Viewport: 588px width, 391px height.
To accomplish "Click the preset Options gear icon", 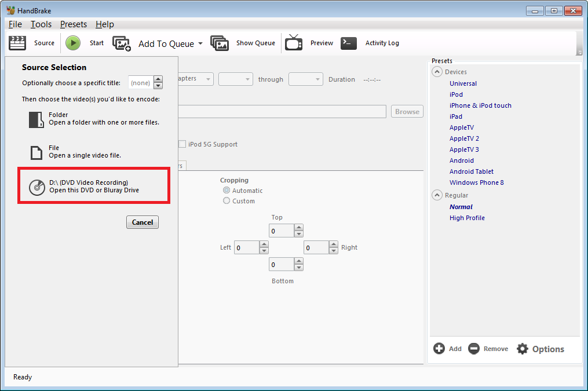I will pyautogui.click(x=523, y=349).
